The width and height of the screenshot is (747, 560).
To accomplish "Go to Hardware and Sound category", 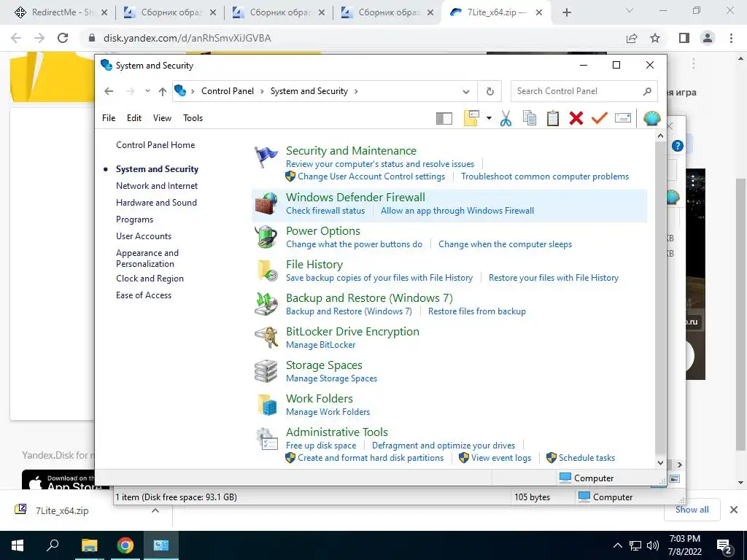I will [156, 203].
